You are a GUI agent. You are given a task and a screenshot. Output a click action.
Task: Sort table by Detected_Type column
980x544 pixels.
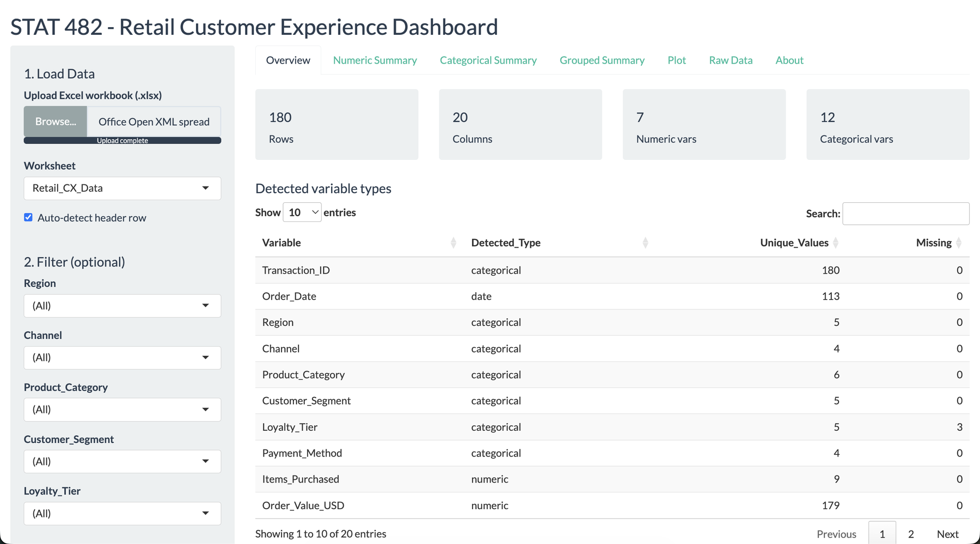pyautogui.click(x=560, y=243)
